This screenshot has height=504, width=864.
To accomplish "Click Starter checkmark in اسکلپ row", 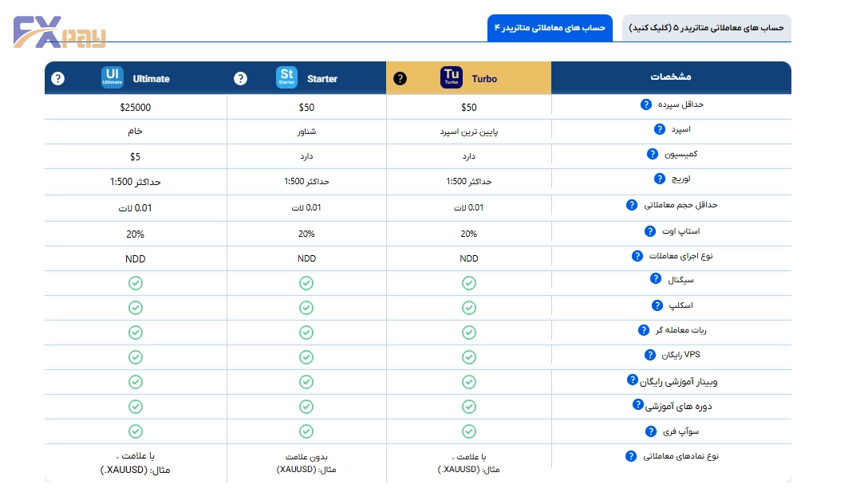I will pyautogui.click(x=306, y=308).
